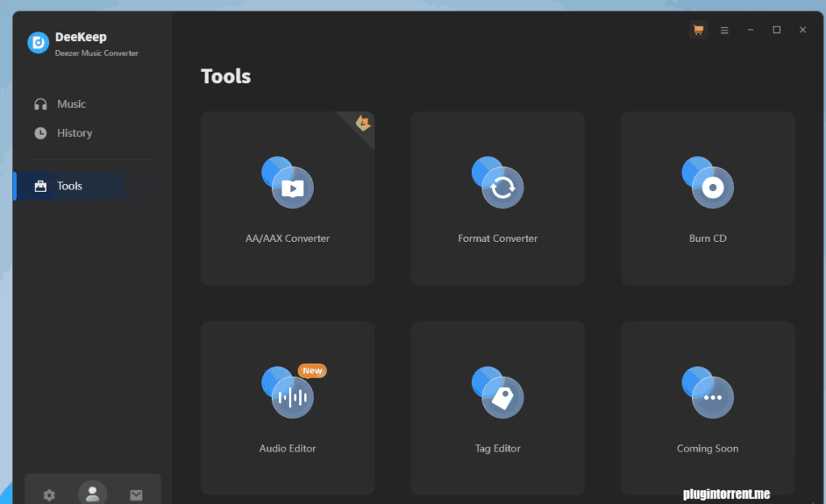Image resolution: width=826 pixels, height=504 pixels.
Task: Click the DeeKeep app name text
Action: 81,37
